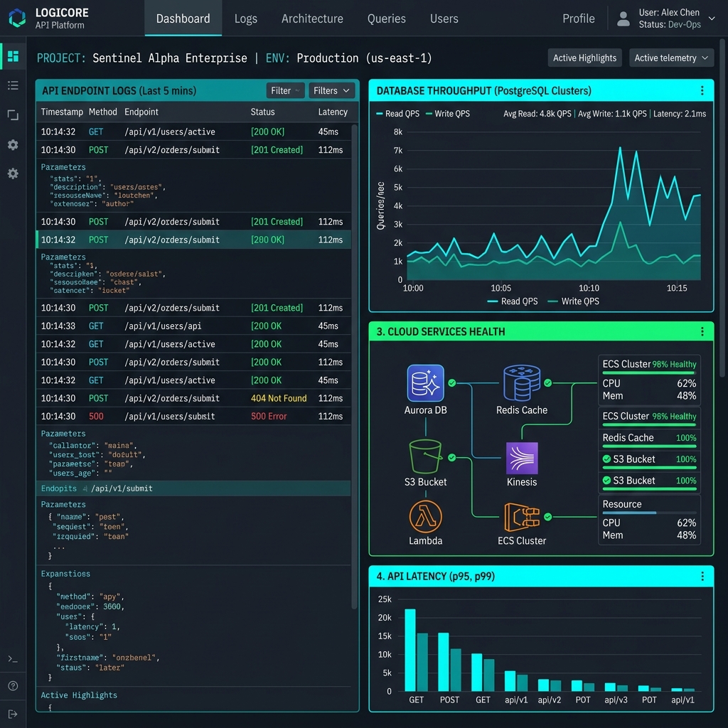
Task: Open API Latency panel kebab menu
Action: (702, 576)
